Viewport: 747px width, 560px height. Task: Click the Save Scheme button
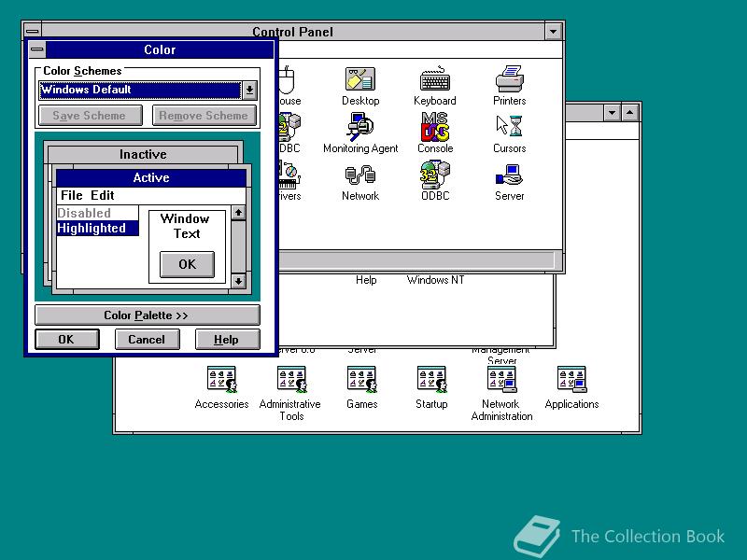(x=90, y=116)
